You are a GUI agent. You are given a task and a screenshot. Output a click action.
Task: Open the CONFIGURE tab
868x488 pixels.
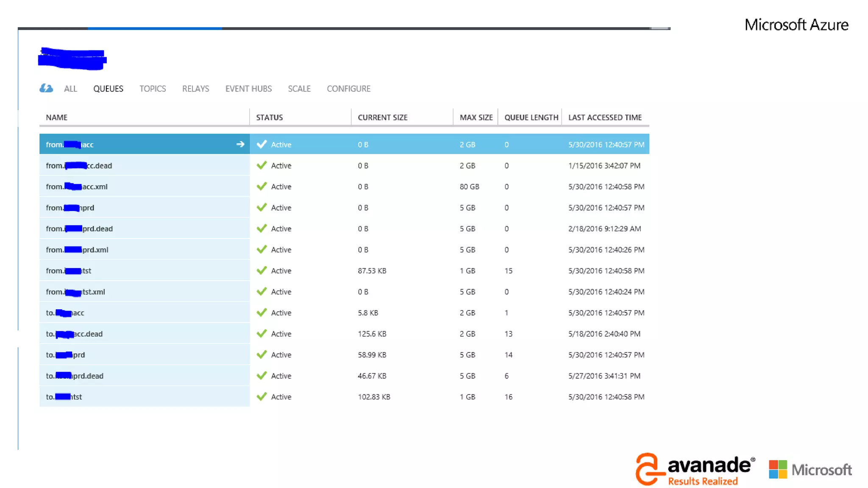(348, 89)
